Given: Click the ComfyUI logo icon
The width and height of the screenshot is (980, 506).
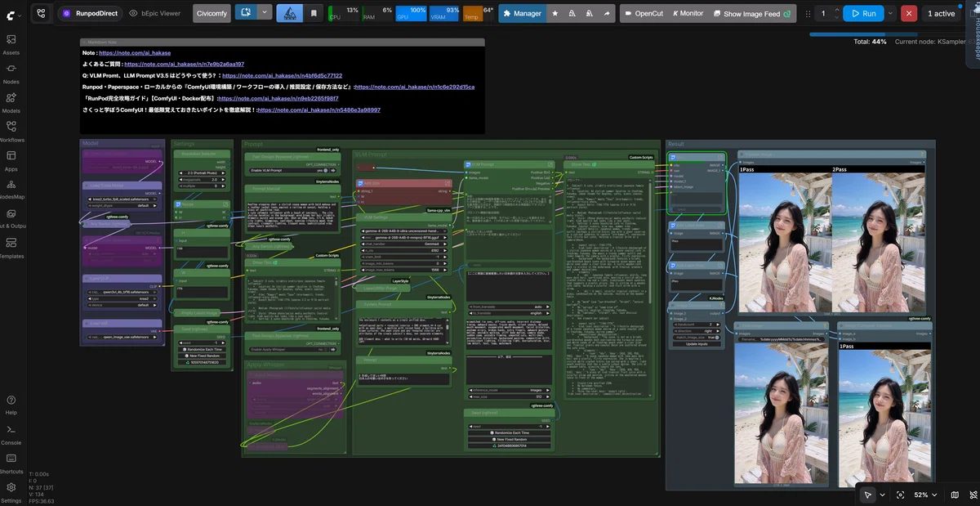Looking at the screenshot, I should [x=11, y=14].
